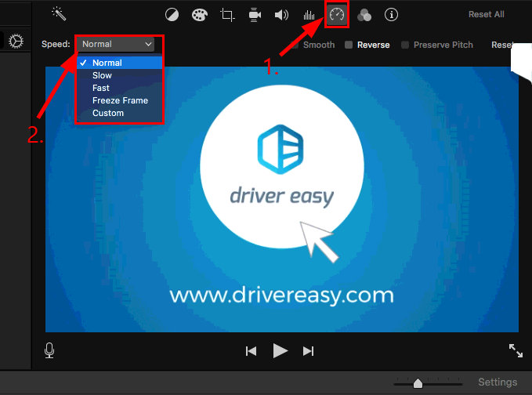Click the microphone voiceover icon
Image resolution: width=532 pixels, height=395 pixels.
pyautogui.click(x=49, y=350)
